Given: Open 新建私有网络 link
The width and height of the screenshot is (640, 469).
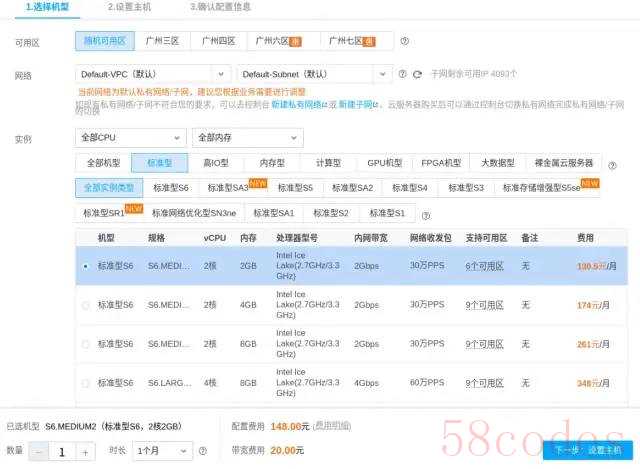Looking at the screenshot, I should point(300,105).
